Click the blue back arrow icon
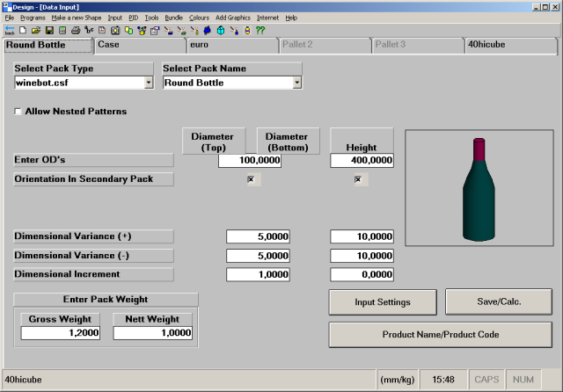563x392 pixels. [x=10, y=31]
